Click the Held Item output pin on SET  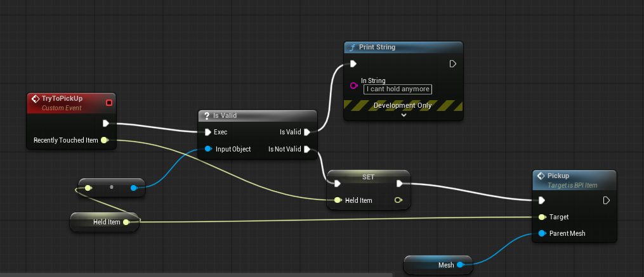click(398, 200)
